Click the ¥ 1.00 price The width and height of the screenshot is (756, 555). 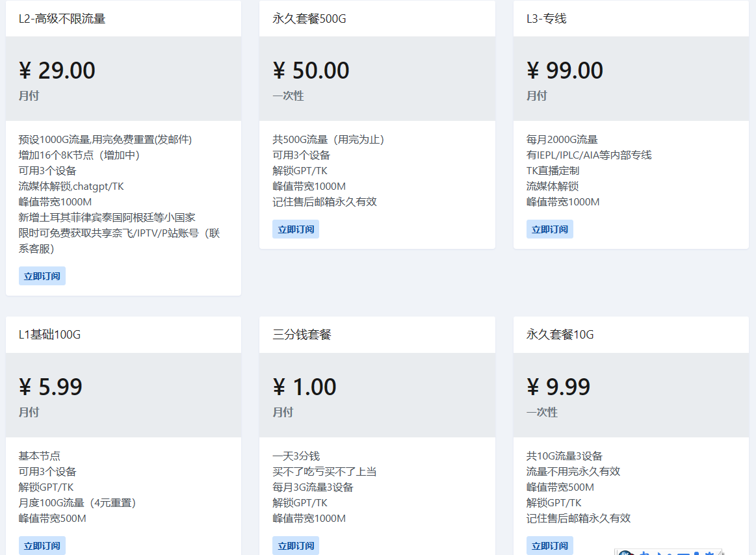pos(304,387)
